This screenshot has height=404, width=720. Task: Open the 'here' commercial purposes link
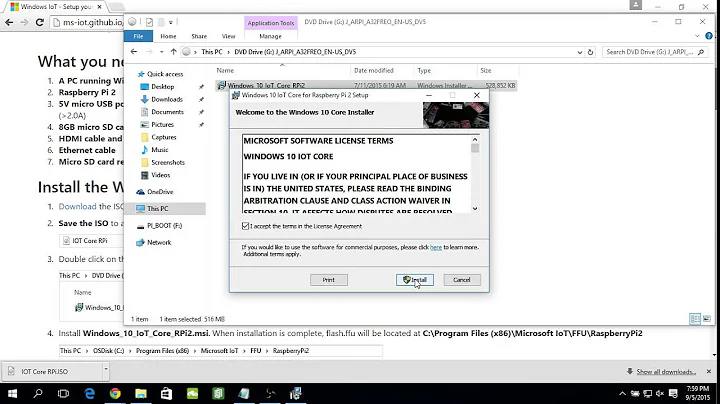[x=436, y=247]
